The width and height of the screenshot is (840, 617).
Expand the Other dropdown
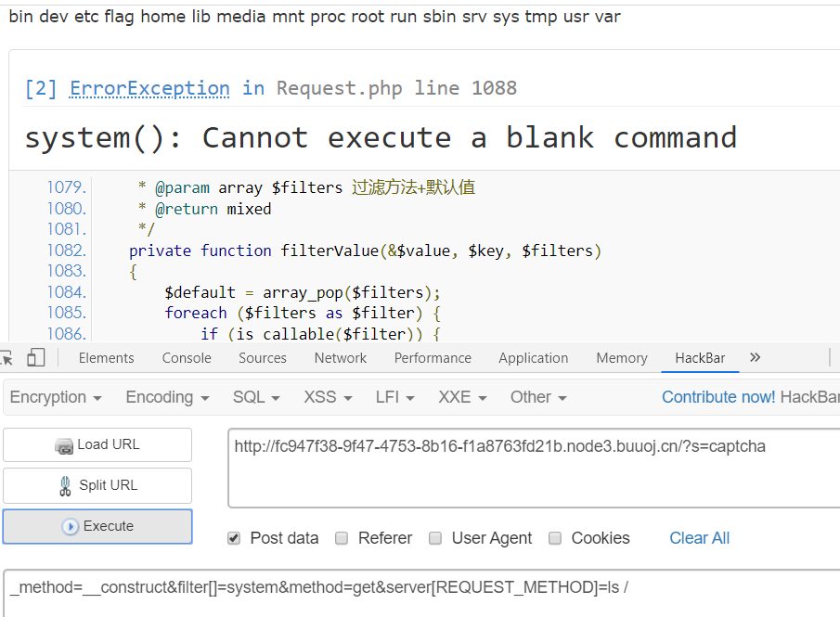537,397
